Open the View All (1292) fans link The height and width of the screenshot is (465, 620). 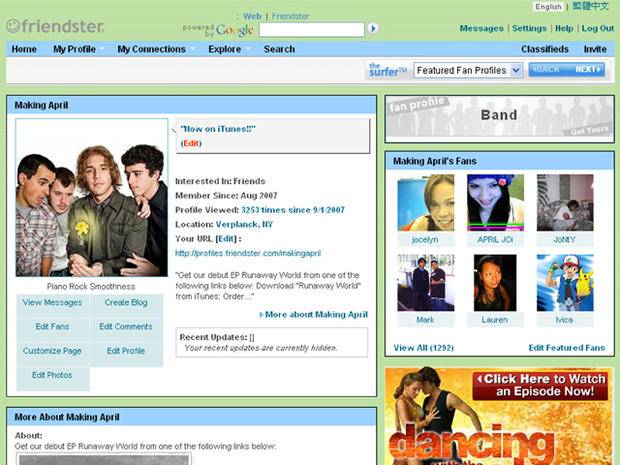pos(424,348)
